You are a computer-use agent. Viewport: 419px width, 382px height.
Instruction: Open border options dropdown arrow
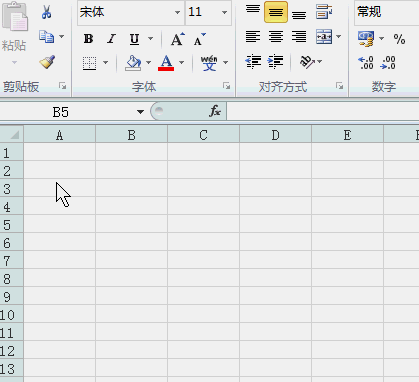105,62
